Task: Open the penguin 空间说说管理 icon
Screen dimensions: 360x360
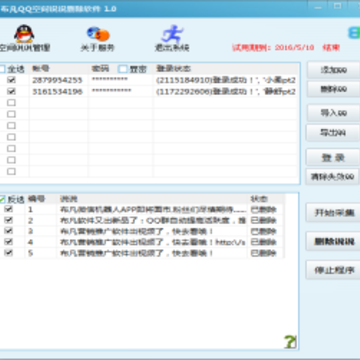Action: point(24,34)
